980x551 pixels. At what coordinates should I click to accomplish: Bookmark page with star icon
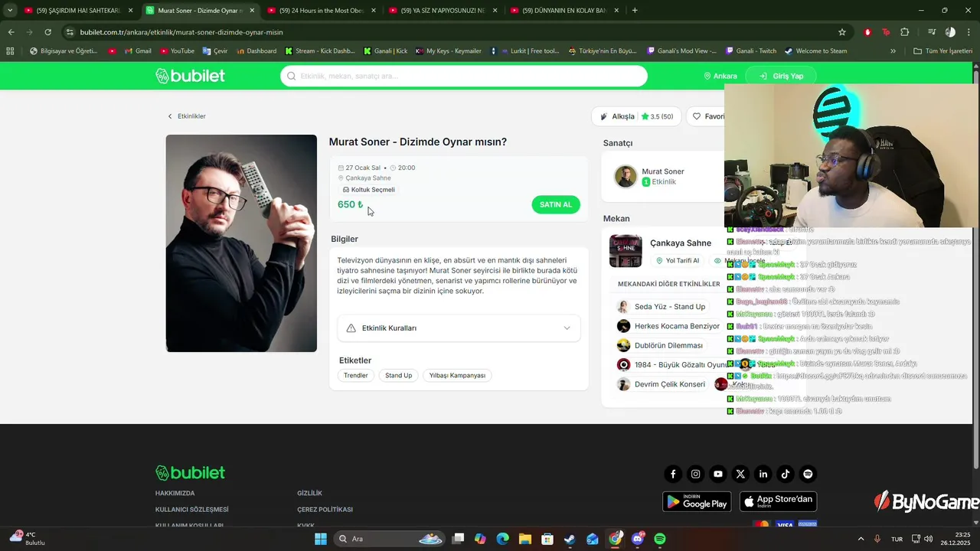842,32
